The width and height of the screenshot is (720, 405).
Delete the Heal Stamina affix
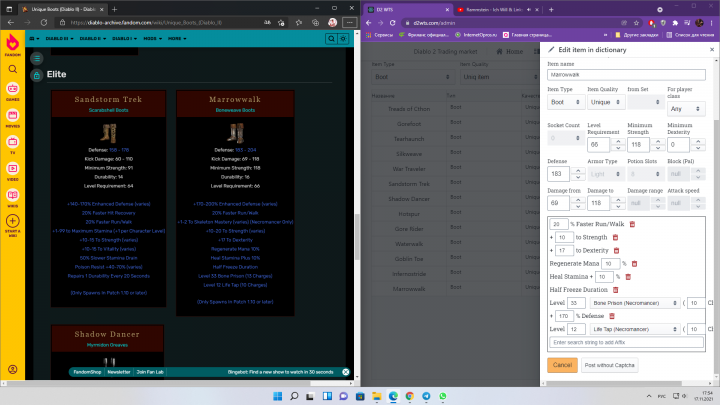click(628, 277)
